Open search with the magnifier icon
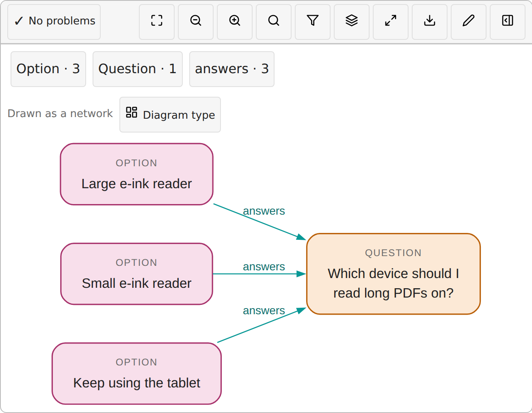This screenshot has height=413, width=532. [x=274, y=22]
